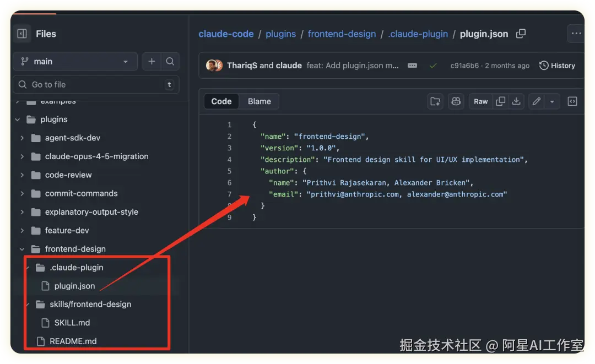This screenshot has height=364, width=595.
Task: Go to .claude-plugin breadcrumb link
Action: (418, 34)
